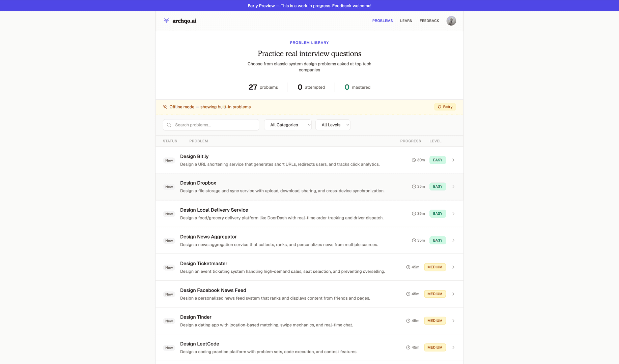The image size is (619, 364).
Task: Expand the All Categories dropdown
Action: click(288, 125)
